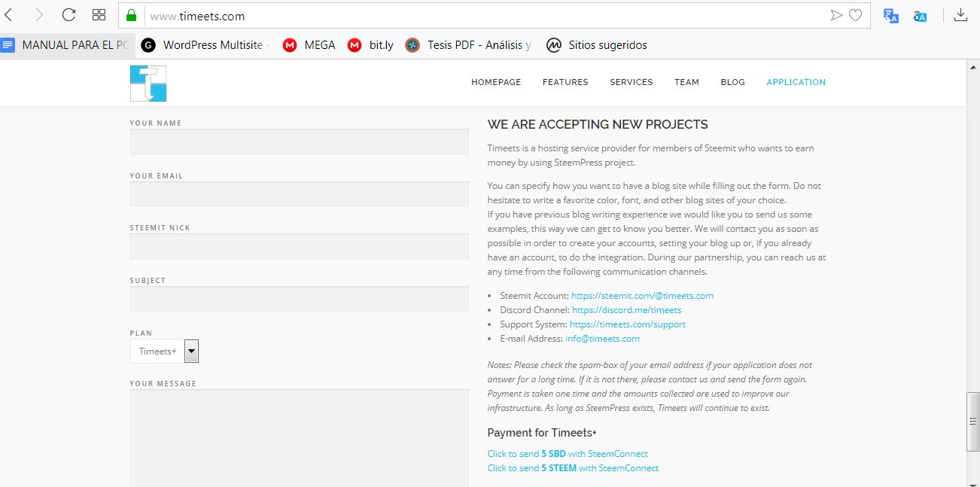
Task: Open the steemit.com/@timeets account link
Action: (642, 296)
